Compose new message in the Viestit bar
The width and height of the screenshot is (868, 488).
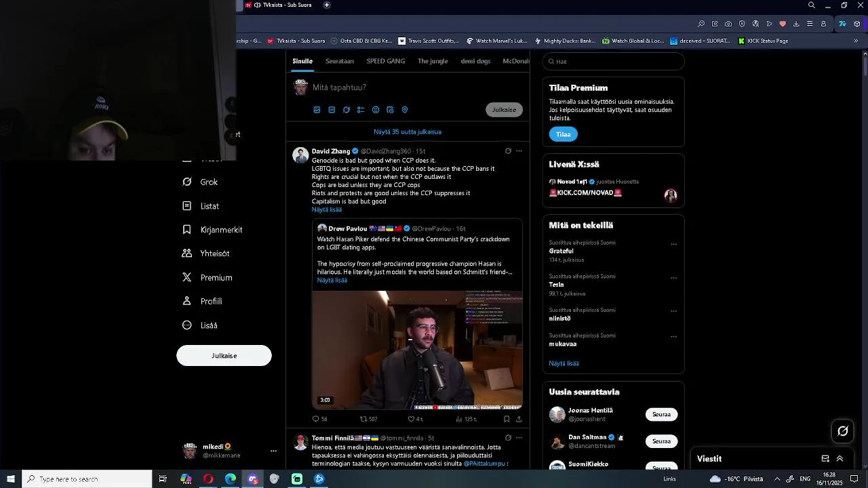(x=825, y=459)
